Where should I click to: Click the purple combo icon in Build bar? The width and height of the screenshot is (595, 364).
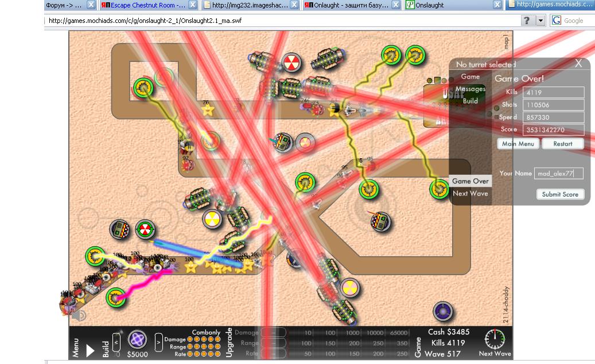point(137,339)
